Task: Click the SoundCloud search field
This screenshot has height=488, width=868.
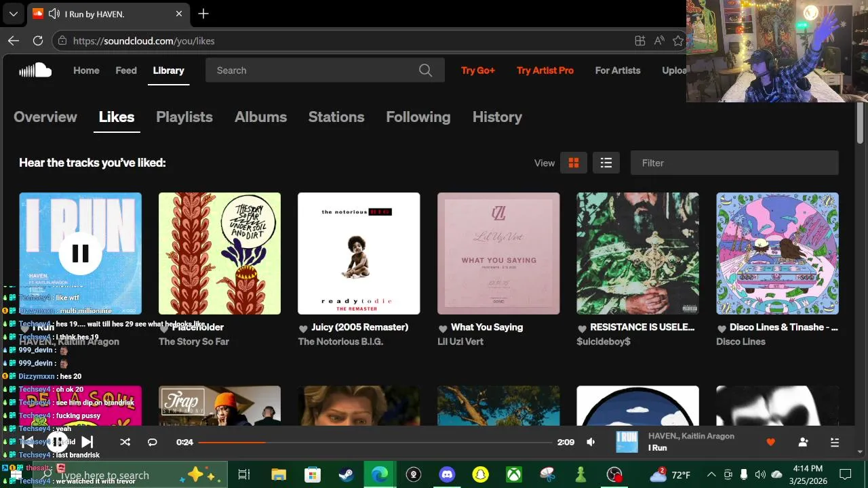Action: (325, 70)
